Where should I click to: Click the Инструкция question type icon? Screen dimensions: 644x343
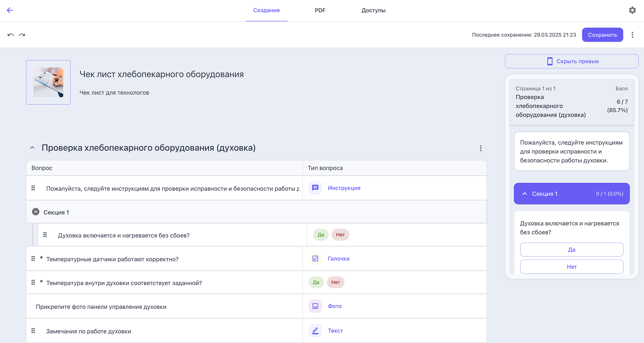click(315, 188)
